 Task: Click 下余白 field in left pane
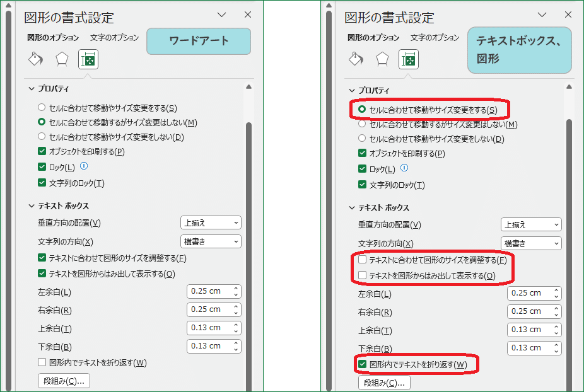(214, 346)
